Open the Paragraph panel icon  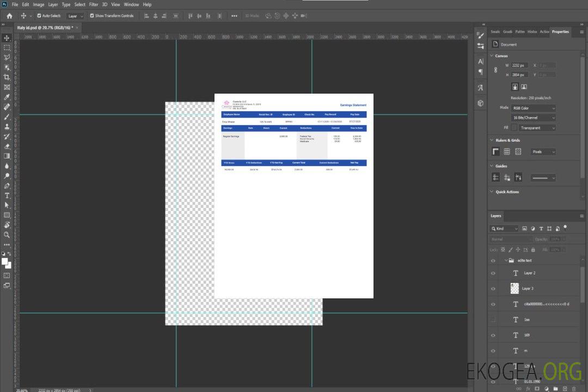click(x=480, y=72)
